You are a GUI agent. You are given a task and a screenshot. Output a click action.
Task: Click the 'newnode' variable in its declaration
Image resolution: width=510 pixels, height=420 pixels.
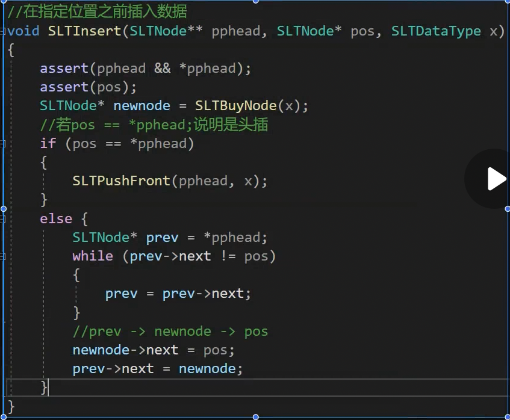coord(141,106)
